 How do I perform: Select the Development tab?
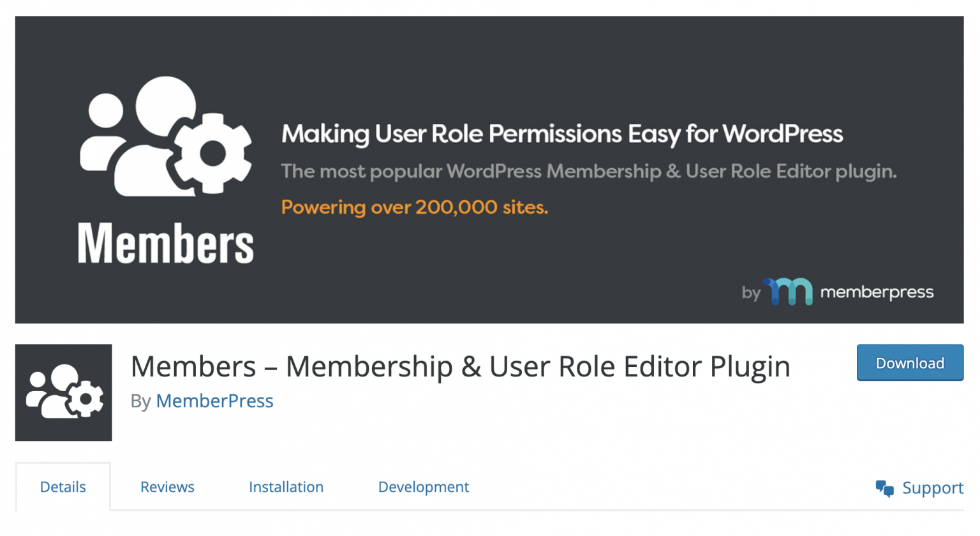tap(423, 487)
